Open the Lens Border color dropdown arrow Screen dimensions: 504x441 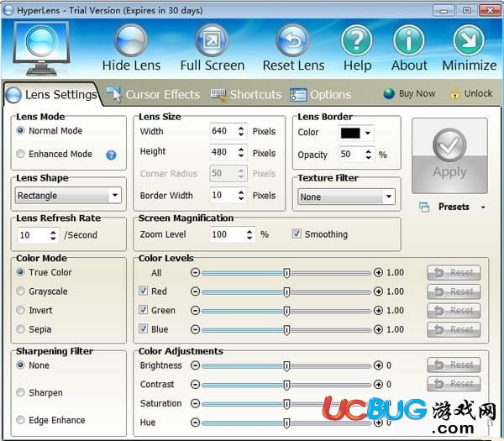pos(368,133)
